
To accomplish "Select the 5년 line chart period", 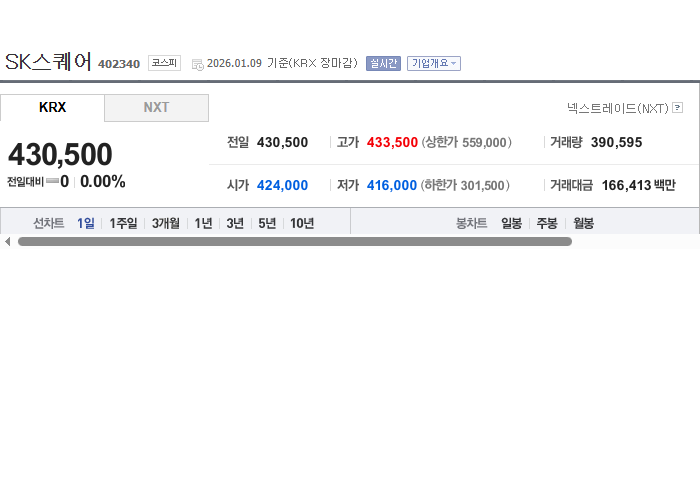I will pyautogui.click(x=267, y=223).
